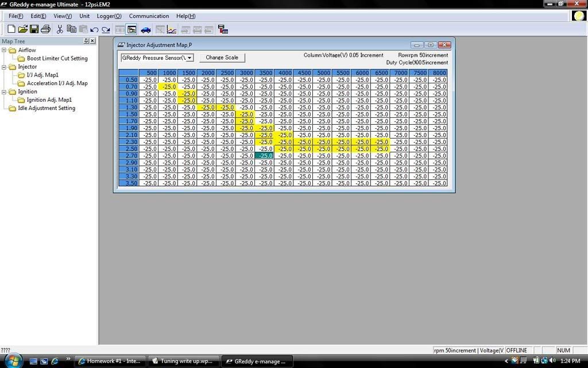Click the red communication toolbar icon
Image resolution: width=588 pixels, height=368 pixels.
[x=223, y=30]
